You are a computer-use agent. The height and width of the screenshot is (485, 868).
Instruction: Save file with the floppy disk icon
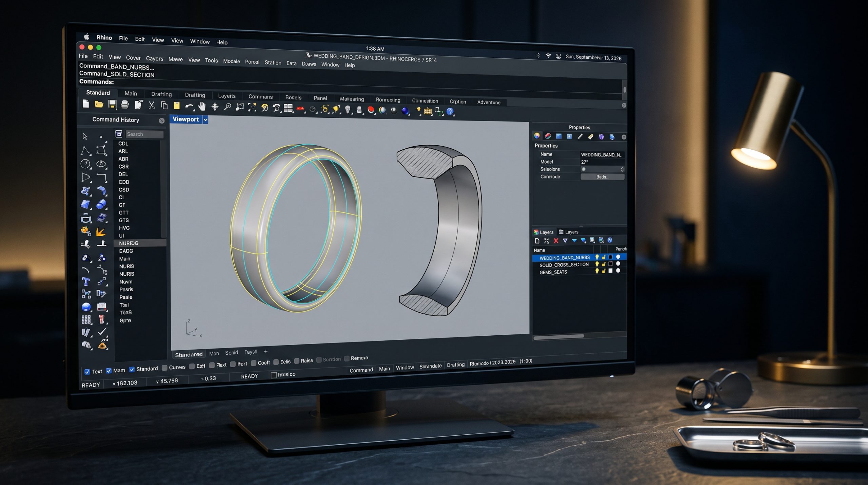[x=112, y=104]
